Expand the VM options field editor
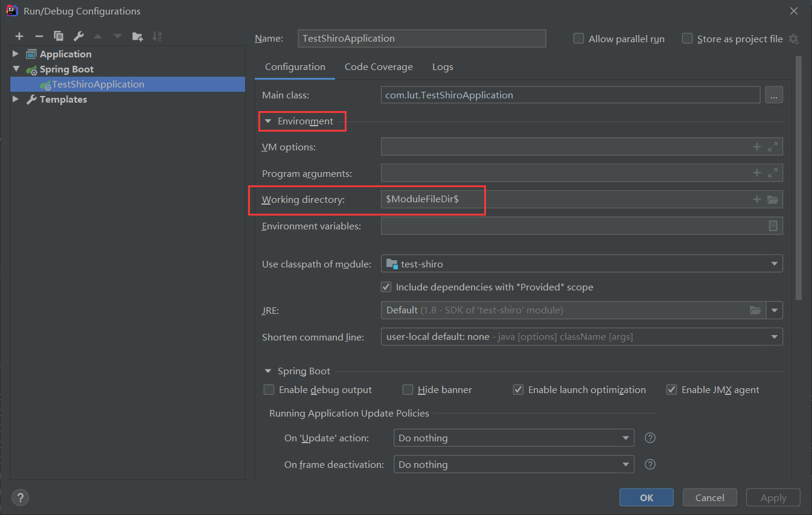This screenshot has width=812, height=515. click(773, 147)
